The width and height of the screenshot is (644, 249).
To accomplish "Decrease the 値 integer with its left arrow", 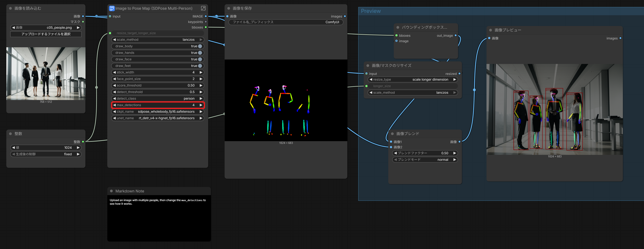I will (13, 148).
